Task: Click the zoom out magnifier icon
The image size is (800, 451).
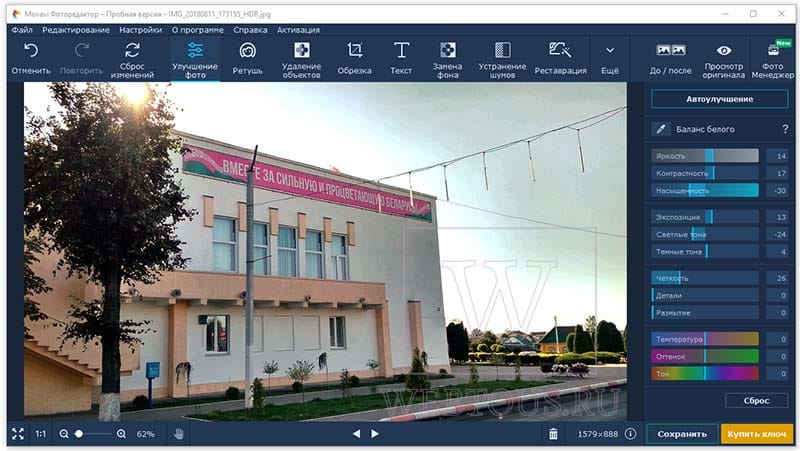Action: [x=64, y=434]
